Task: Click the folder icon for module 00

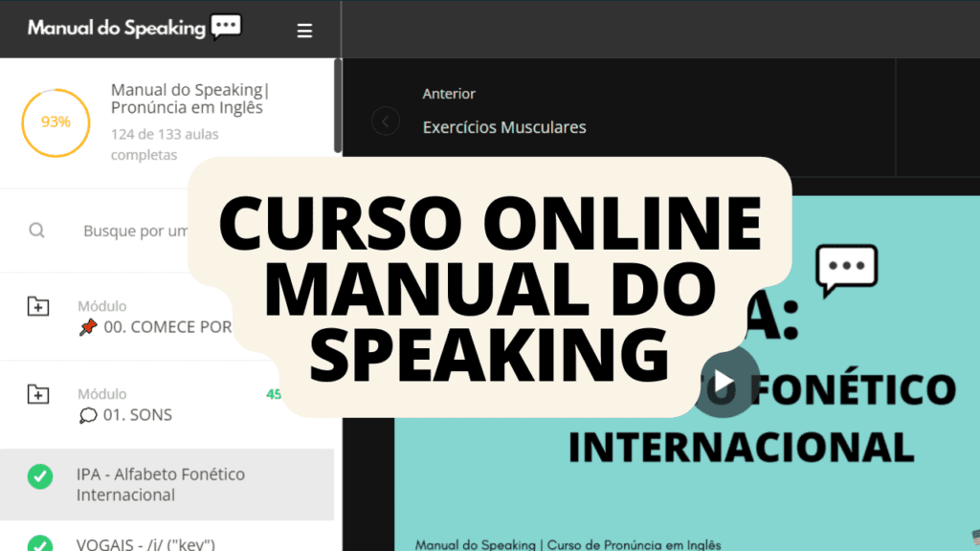Action: pyautogui.click(x=37, y=306)
